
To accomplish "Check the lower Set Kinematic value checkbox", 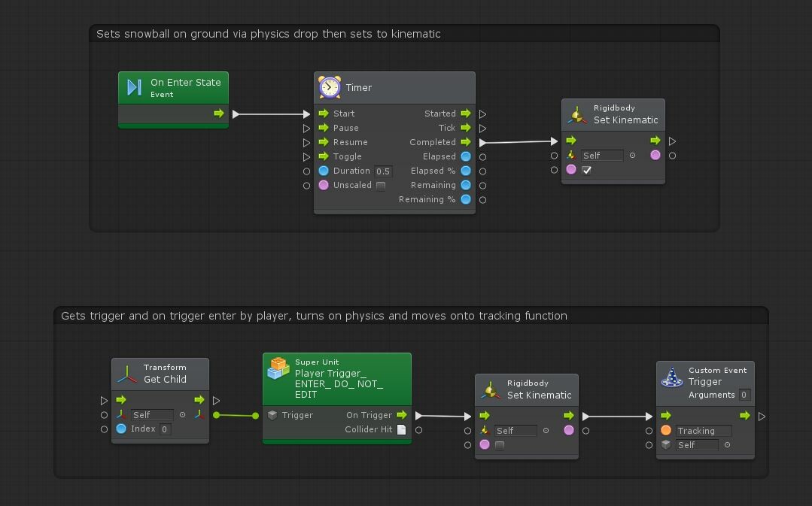I will click(x=499, y=445).
